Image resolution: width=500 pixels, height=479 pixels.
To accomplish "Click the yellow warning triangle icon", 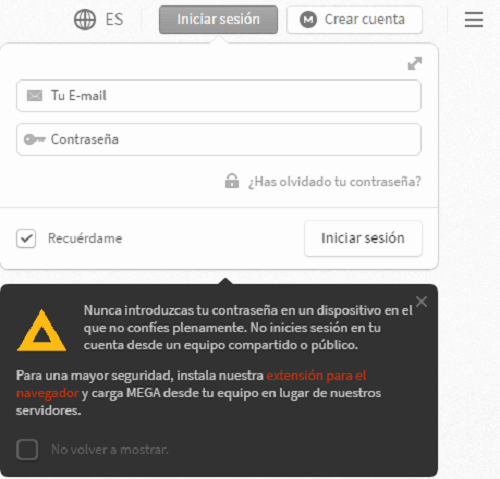I will [x=41, y=331].
